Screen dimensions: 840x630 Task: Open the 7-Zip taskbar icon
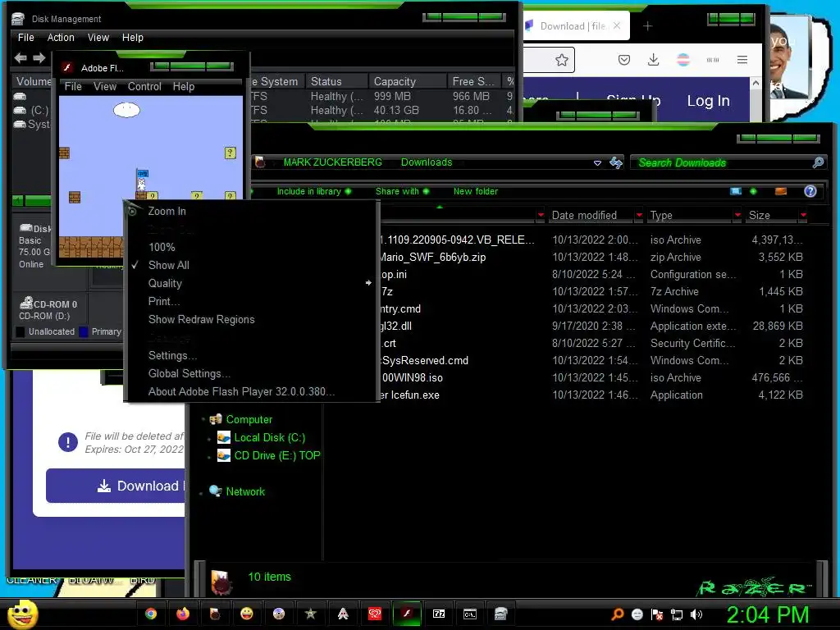click(439, 614)
